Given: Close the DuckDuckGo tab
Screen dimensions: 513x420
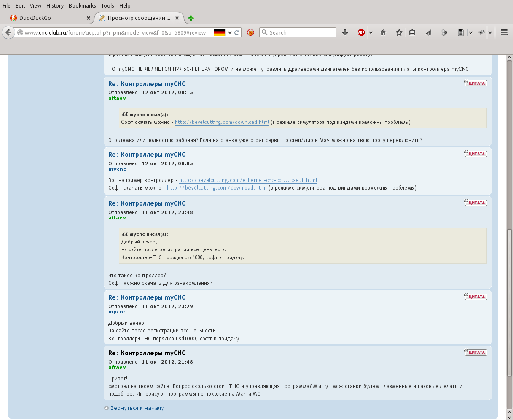Looking at the screenshot, I should [89, 18].
